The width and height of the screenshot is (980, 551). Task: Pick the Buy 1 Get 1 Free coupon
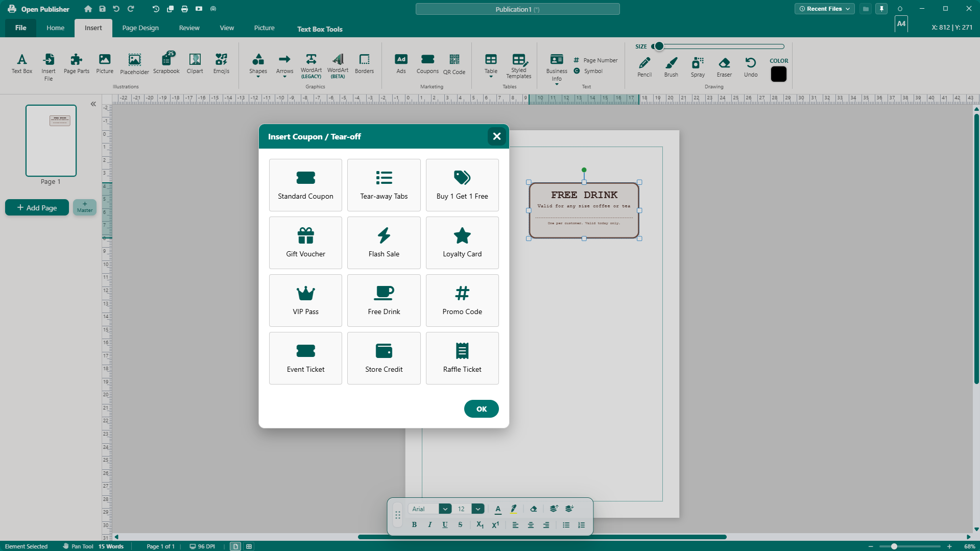(x=462, y=185)
